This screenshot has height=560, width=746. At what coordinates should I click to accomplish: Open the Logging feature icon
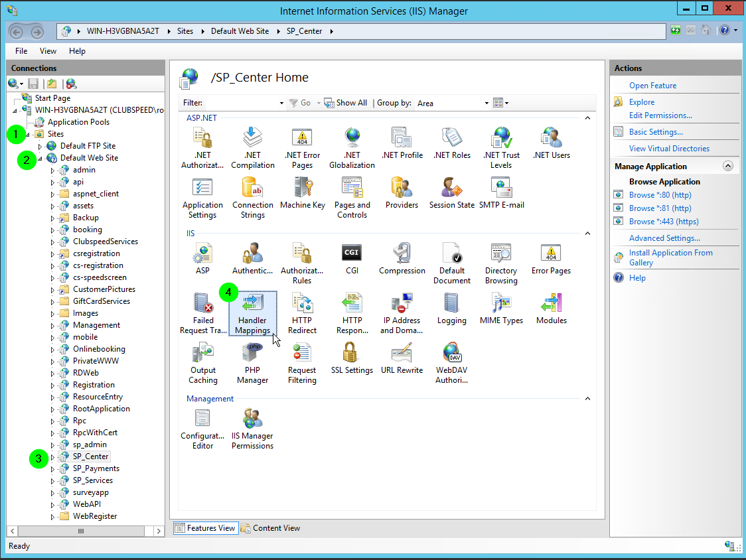pyautogui.click(x=451, y=309)
